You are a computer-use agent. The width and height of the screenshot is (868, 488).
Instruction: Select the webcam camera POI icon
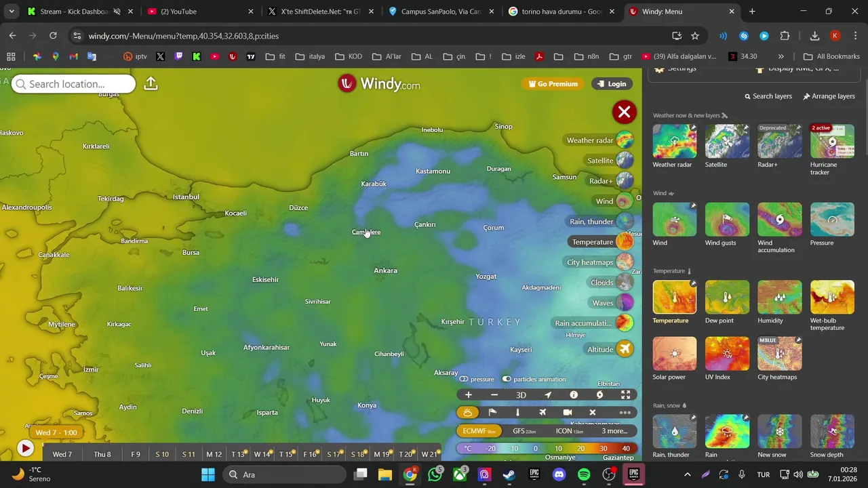point(568,412)
